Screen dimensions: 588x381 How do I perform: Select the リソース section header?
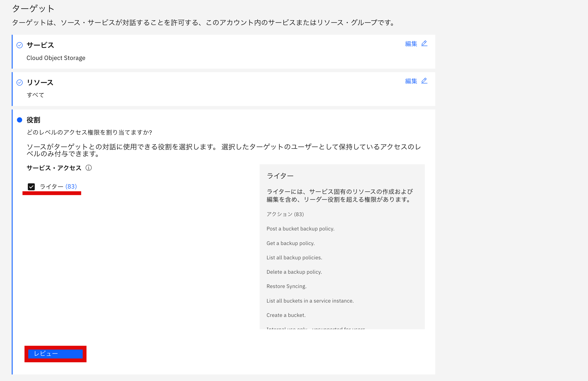pos(40,83)
